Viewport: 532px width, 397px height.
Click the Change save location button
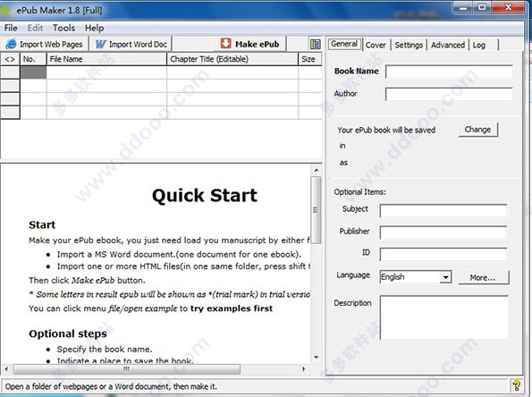[x=477, y=130]
